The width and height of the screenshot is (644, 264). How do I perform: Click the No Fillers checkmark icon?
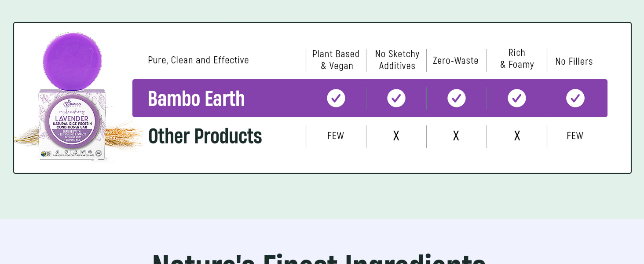point(575,98)
